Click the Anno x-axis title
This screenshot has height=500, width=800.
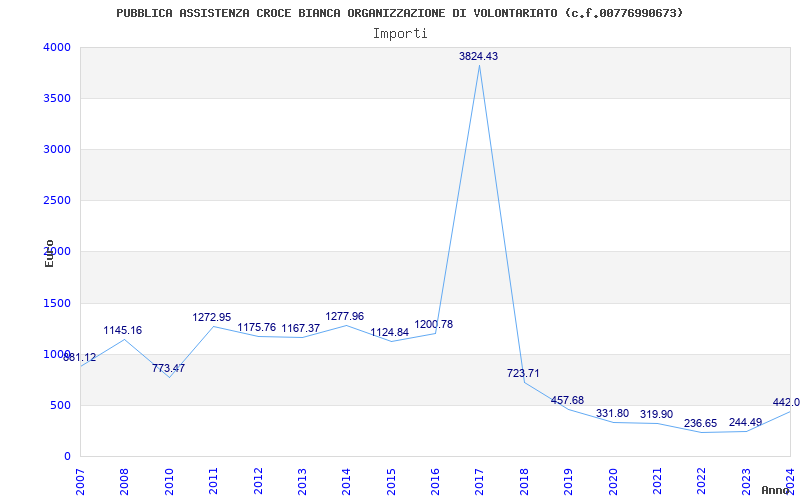tap(775, 490)
